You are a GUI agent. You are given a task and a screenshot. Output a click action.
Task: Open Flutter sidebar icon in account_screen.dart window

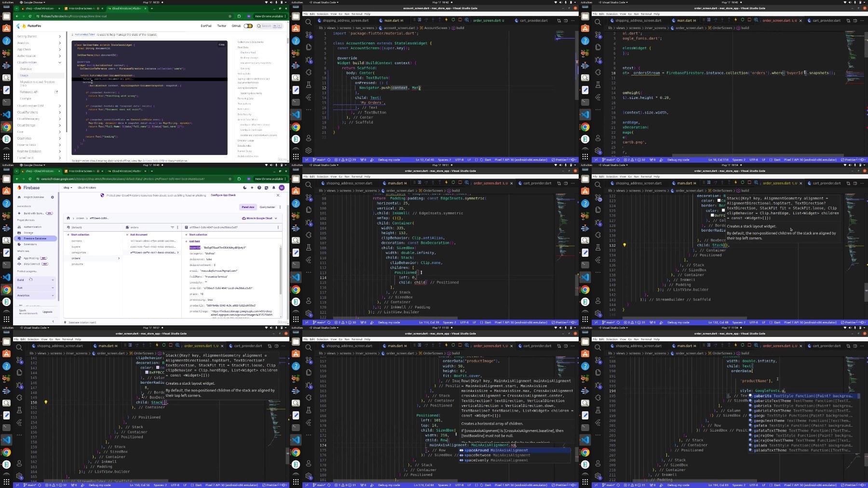pyautogui.click(x=309, y=98)
